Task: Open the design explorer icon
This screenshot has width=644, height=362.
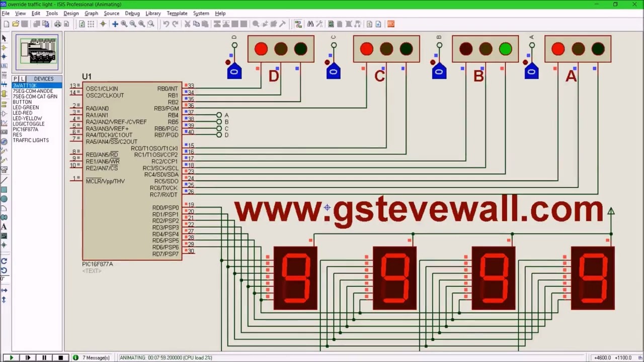Action: point(331,24)
